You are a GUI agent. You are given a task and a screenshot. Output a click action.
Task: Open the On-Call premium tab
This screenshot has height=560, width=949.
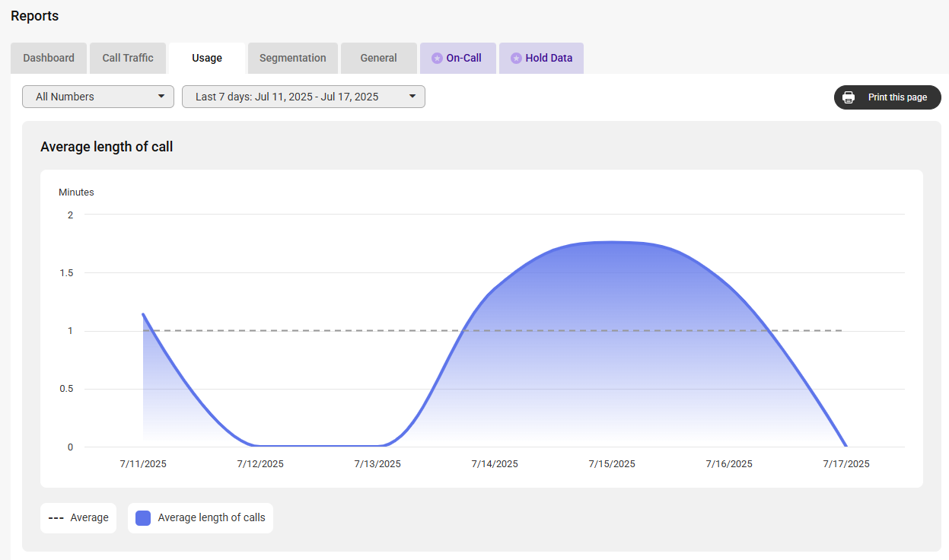[x=458, y=58]
